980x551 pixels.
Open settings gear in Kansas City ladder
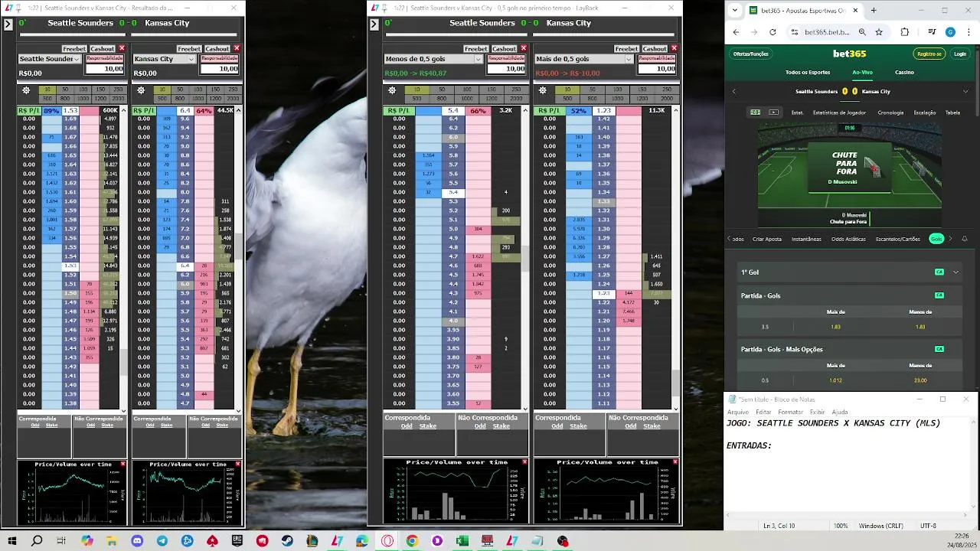pyautogui.click(x=141, y=90)
